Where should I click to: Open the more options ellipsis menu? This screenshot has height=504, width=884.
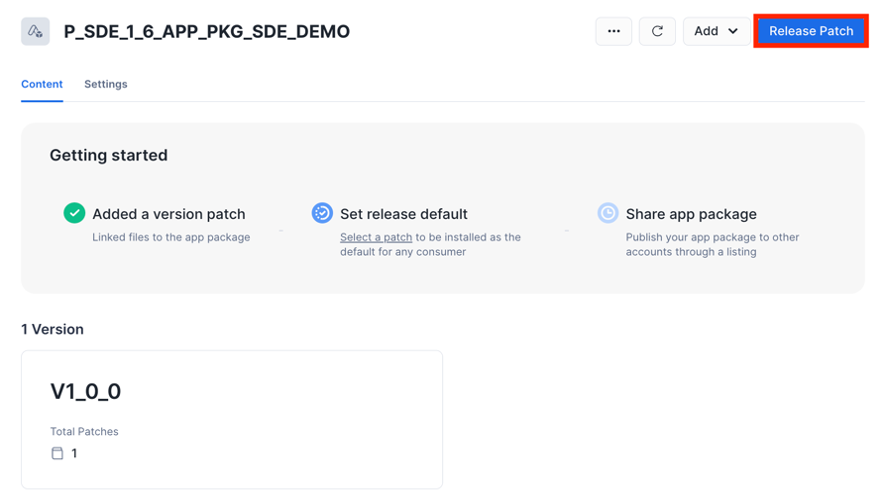(613, 31)
